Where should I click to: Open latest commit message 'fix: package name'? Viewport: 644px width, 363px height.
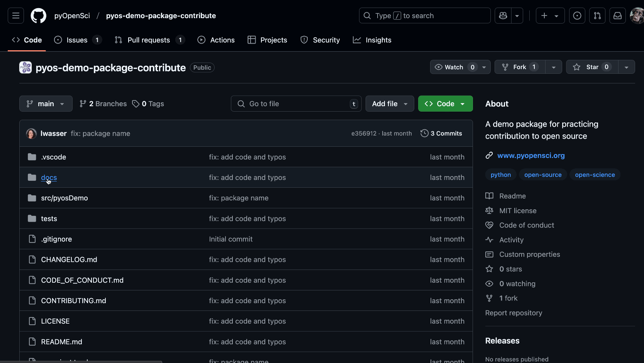(100, 133)
